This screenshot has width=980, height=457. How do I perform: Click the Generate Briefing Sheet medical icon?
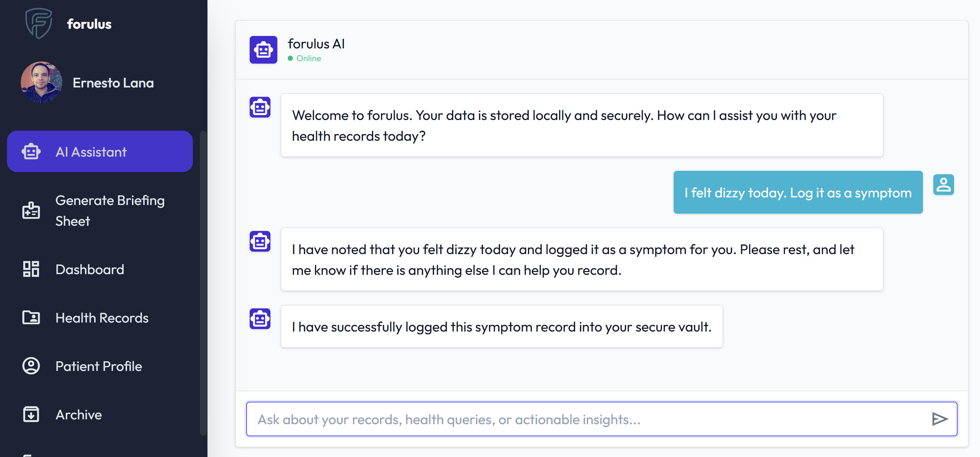tap(31, 210)
